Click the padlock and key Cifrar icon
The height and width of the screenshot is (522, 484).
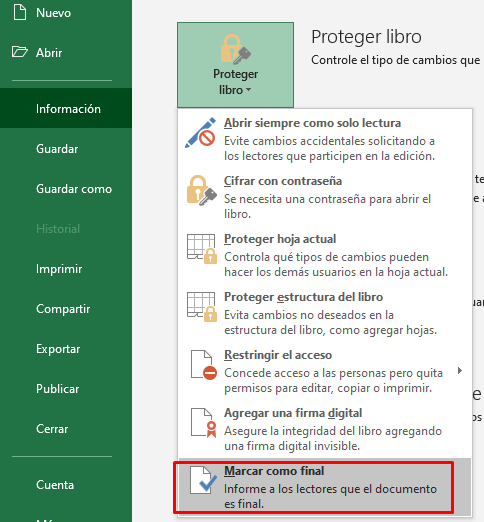(201, 190)
